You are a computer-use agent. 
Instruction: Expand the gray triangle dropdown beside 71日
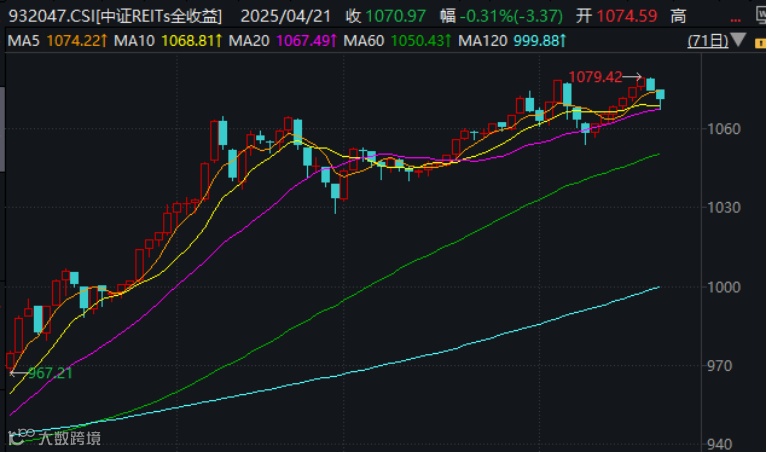(738, 40)
